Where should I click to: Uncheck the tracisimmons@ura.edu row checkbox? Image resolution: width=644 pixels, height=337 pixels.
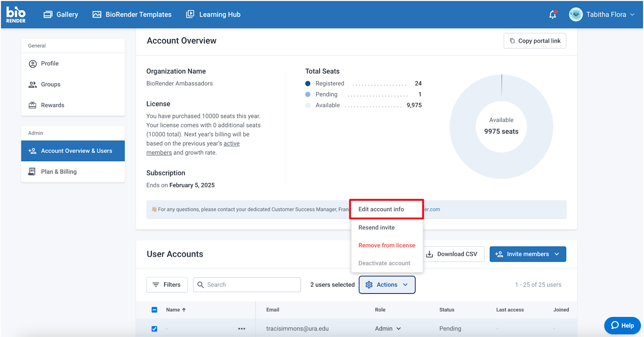point(154,329)
